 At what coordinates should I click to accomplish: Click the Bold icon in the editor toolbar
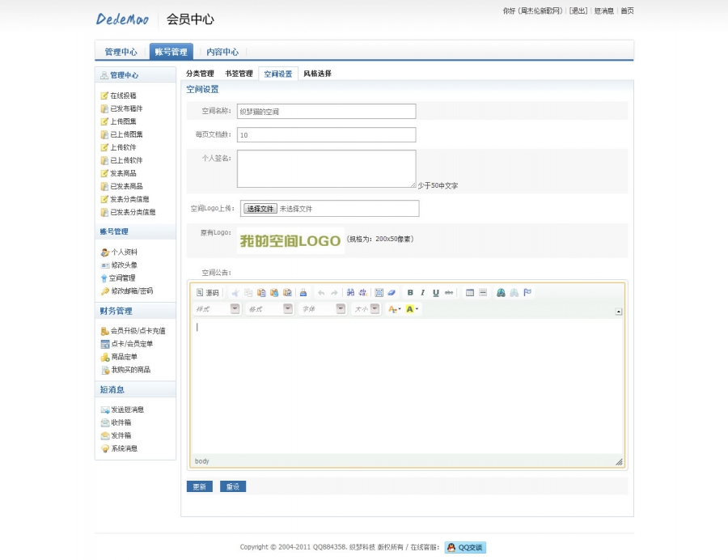[x=408, y=293]
